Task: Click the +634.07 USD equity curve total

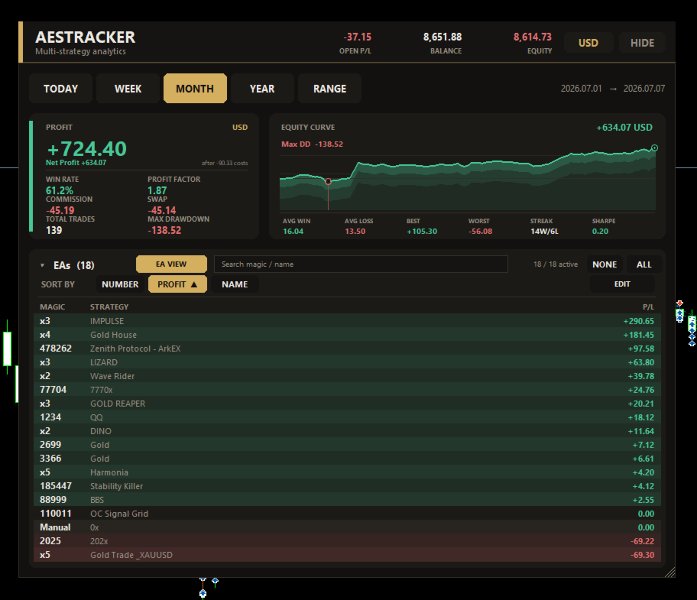Action: (624, 128)
